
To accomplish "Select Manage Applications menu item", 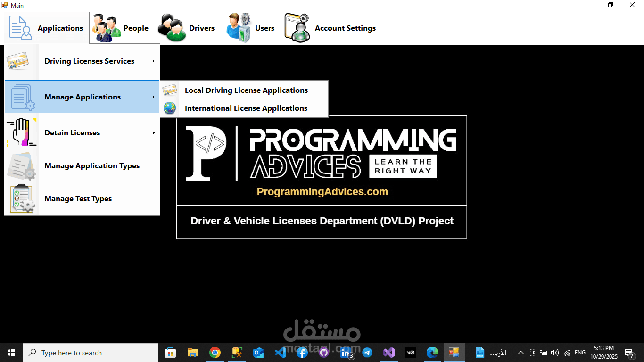I will click(x=82, y=97).
